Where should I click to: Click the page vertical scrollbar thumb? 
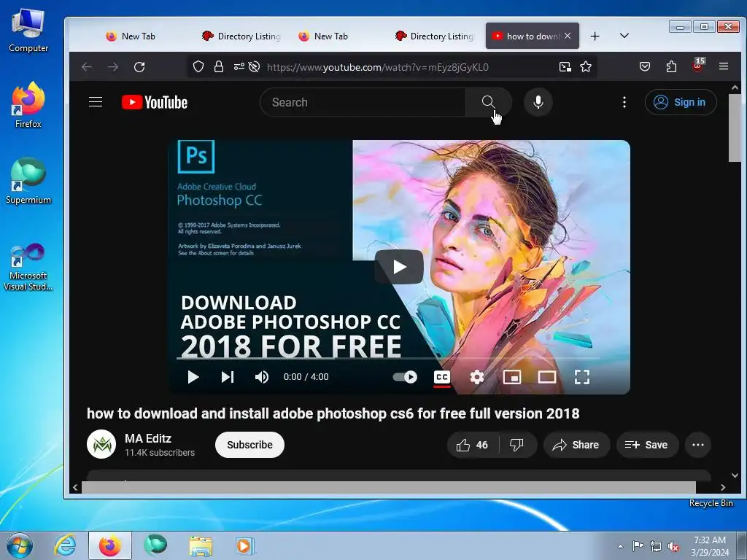point(735,128)
